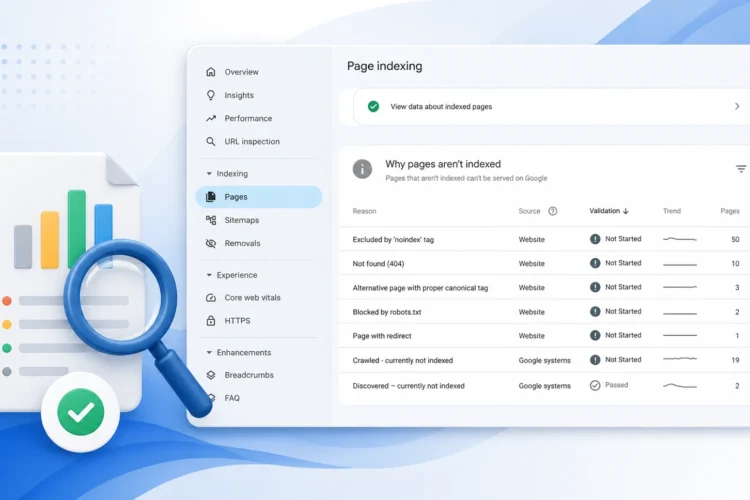Image resolution: width=750 pixels, height=500 pixels.
Task: Click the page count 50
Action: click(735, 239)
